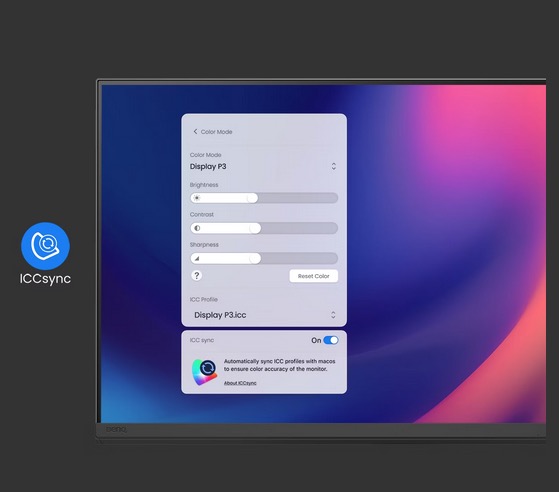
Task: Open help with the question mark icon
Action: coord(196,276)
